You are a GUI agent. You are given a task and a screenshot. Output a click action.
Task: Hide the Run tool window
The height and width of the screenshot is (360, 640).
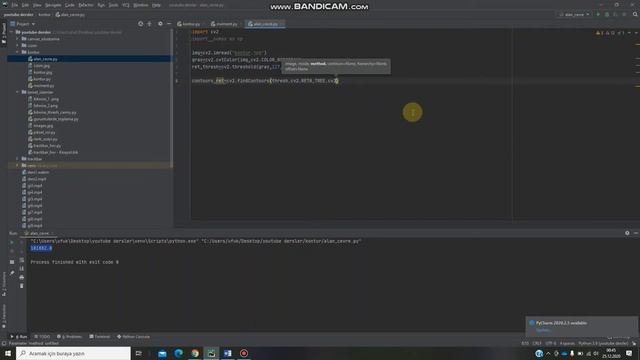click(636, 233)
